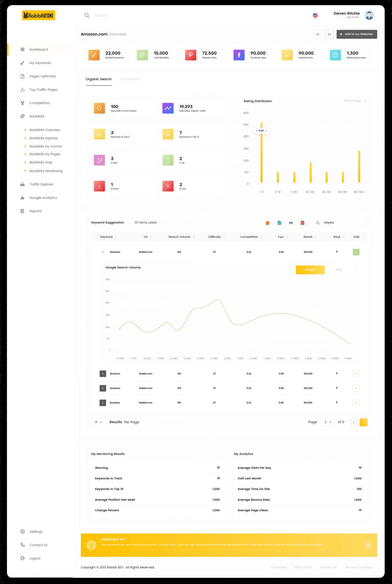Open the 10 results per page dropdown

tap(98, 422)
